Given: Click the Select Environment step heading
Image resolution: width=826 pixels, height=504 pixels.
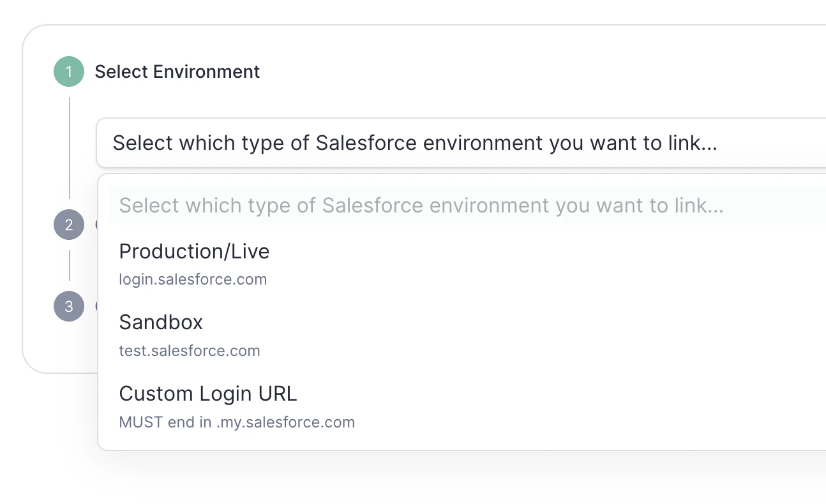Looking at the screenshot, I should click(x=177, y=71).
